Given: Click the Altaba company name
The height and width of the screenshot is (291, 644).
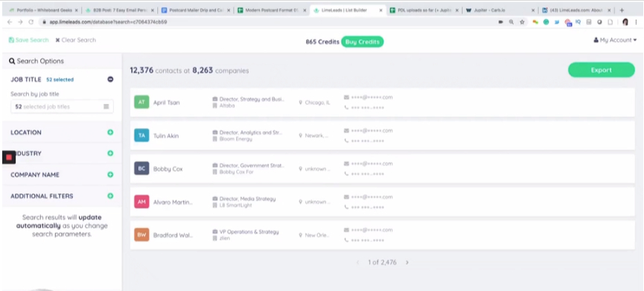Looking at the screenshot, I should 227,106.
